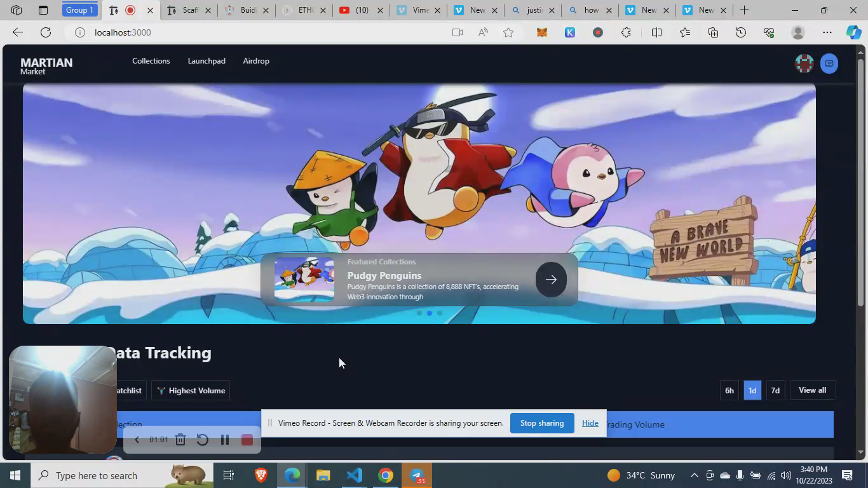The height and width of the screenshot is (488, 868).
Task: Show hidden system tray icons
Action: pyautogui.click(x=694, y=475)
